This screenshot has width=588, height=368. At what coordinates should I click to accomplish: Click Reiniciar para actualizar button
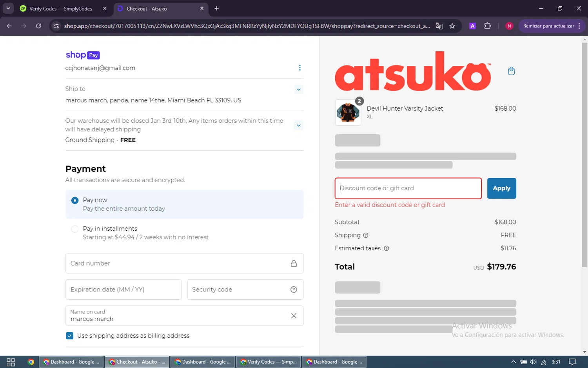pyautogui.click(x=548, y=26)
